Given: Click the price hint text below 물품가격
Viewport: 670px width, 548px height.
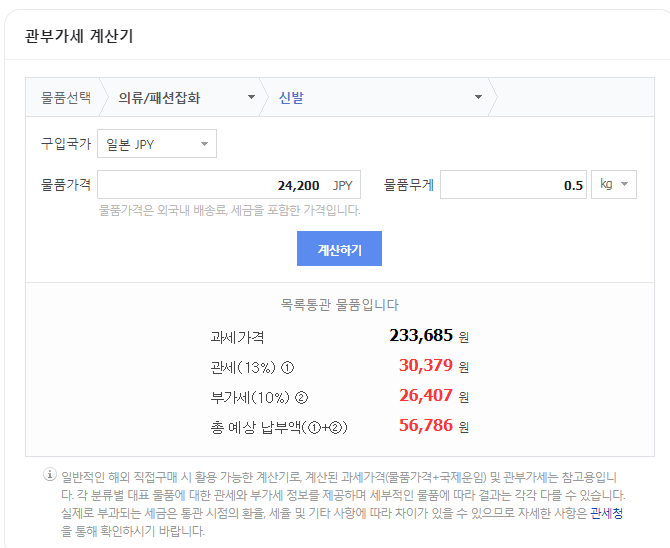Looking at the screenshot, I should click(230, 210).
